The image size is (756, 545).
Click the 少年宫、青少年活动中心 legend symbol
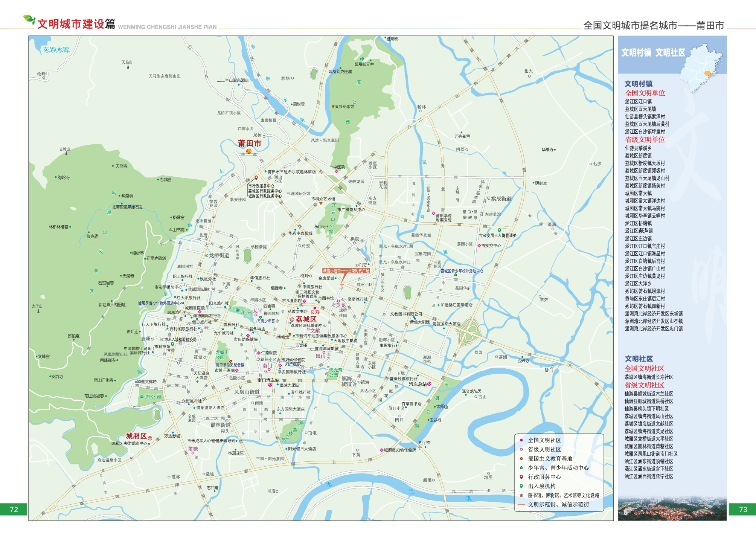[x=521, y=467]
